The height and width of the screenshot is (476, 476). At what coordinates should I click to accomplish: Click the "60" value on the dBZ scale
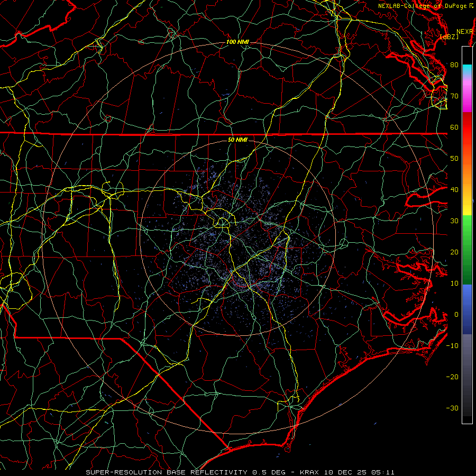pyautogui.click(x=454, y=127)
